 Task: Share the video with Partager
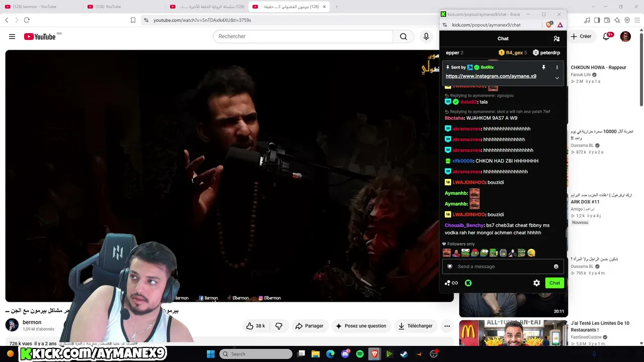(x=309, y=326)
